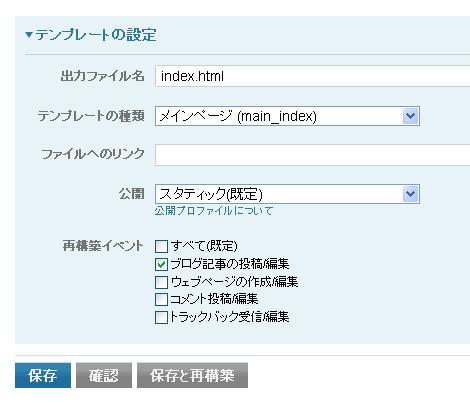Click the ブログ記事の投稿/編集 label text
The image size is (470, 403).
[x=230, y=264]
